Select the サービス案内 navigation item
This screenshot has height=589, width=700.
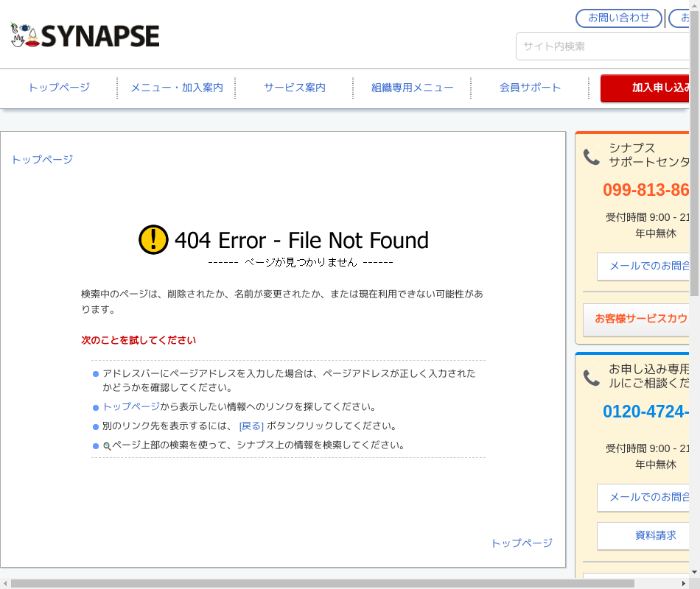point(295,88)
